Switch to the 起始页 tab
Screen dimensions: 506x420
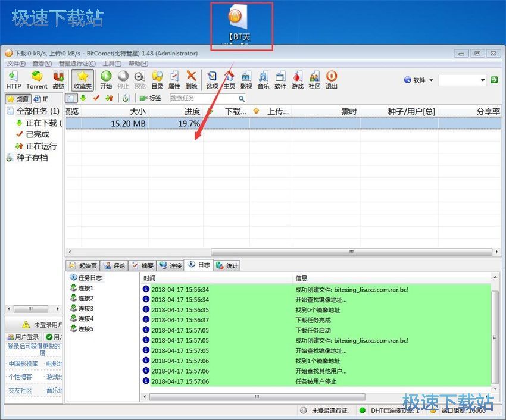coord(83,265)
